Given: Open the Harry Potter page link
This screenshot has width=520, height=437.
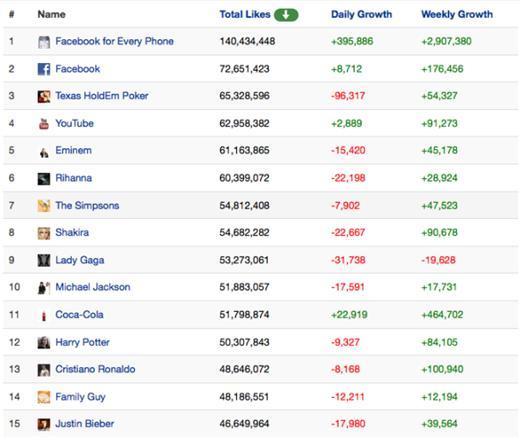Looking at the screenshot, I should coord(82,342).
